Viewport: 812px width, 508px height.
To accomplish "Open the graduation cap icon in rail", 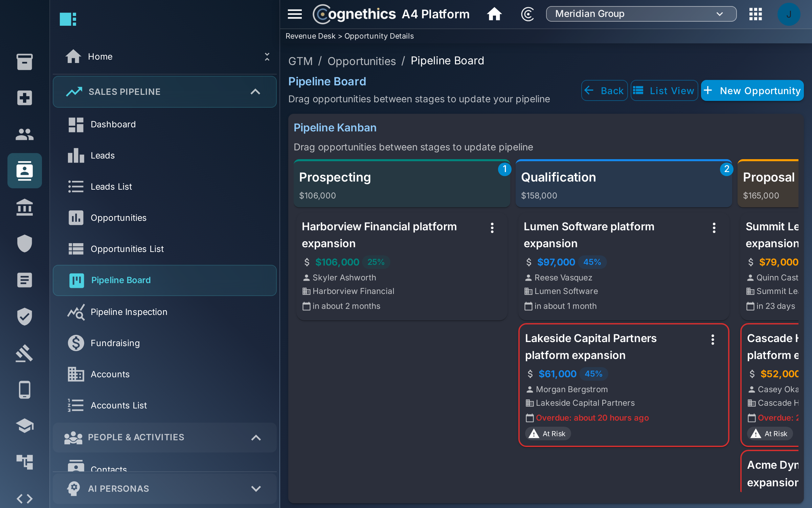I will point(25,426).
